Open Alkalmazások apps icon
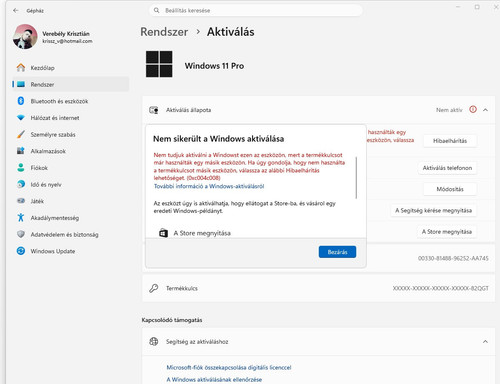The width and height of the screenshot is (500, 384). (x=21, y=151)
